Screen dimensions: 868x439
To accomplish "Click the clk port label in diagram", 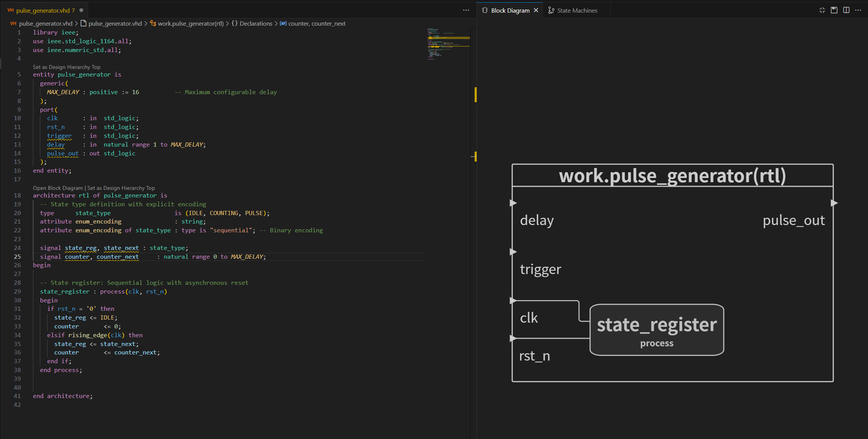I will [529, 318].
